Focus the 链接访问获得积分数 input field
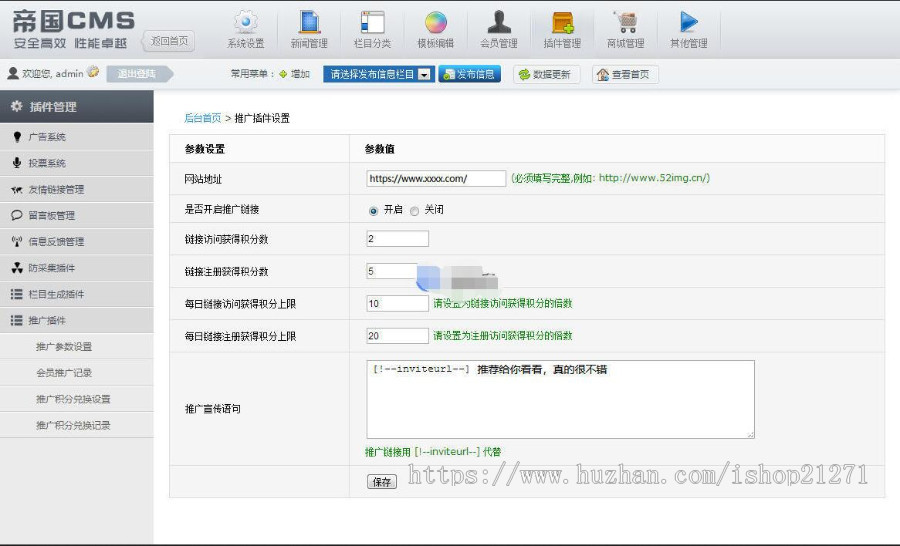Viewport: 900px width, 546px height. click(x=397, y=239)
